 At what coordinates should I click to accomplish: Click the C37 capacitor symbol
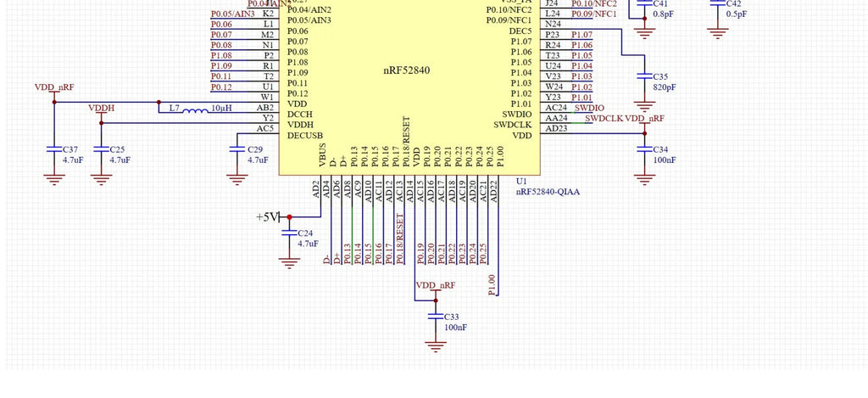[x=53, y=149]
